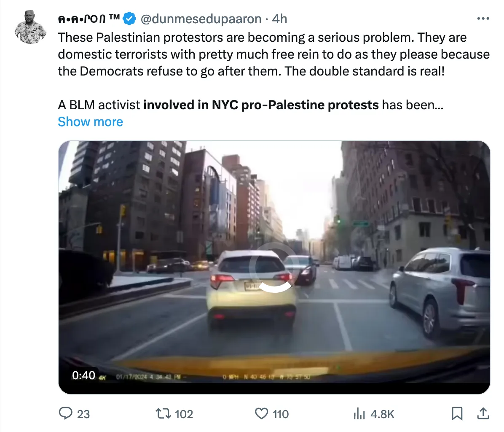
Task: Click the 0:40 video duration badge
Action: [83, 375]
